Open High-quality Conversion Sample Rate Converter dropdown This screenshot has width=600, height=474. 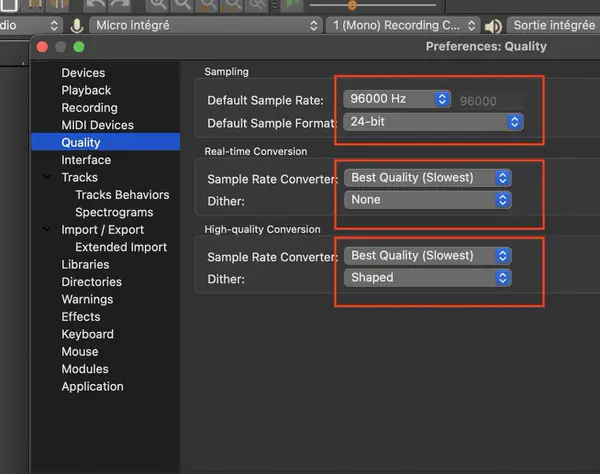[x=428, y=256]
